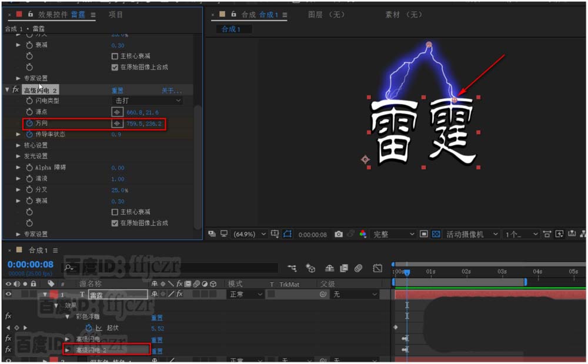Open the blend mode dropdown showing 正常 for 雷霆

pos(246,294)
